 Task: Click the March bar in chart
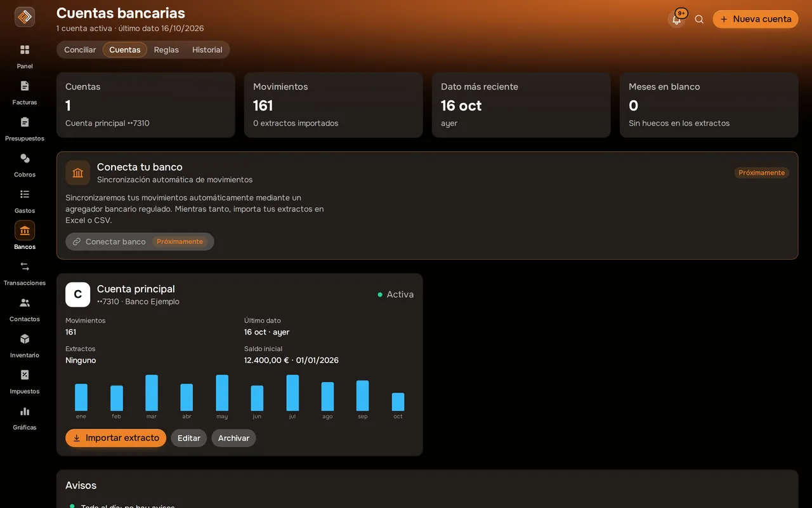[152, 393]
